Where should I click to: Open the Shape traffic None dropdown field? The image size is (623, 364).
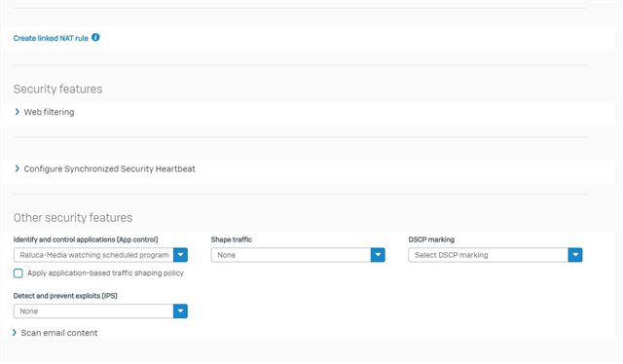tap(298, 255)
